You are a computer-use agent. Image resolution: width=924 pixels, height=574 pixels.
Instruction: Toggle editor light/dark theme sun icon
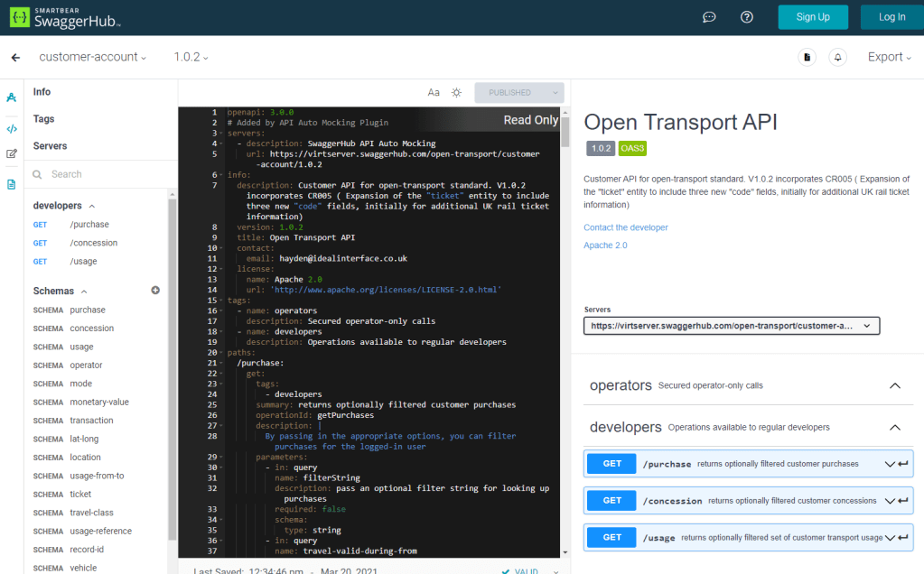[457, 93]
